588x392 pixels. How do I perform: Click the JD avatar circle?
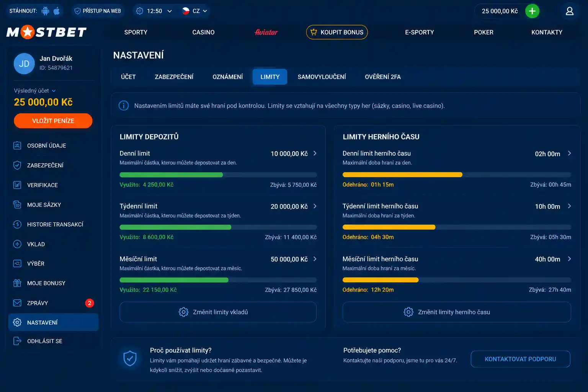point(24,64)
